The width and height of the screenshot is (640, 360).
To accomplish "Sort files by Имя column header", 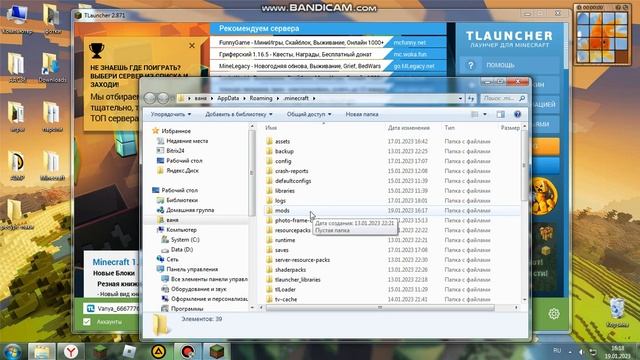I will (x=271, y=128).
